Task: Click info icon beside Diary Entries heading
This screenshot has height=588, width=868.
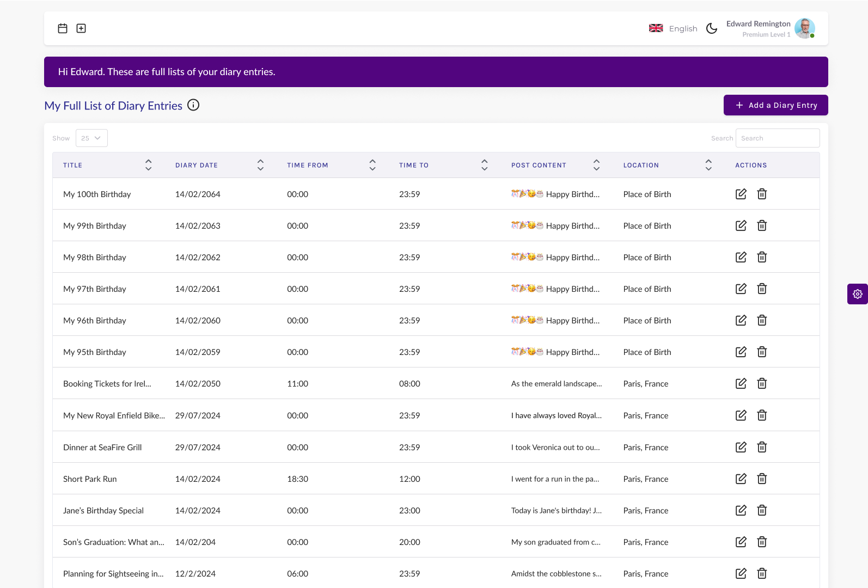Action: pos(193,105)
